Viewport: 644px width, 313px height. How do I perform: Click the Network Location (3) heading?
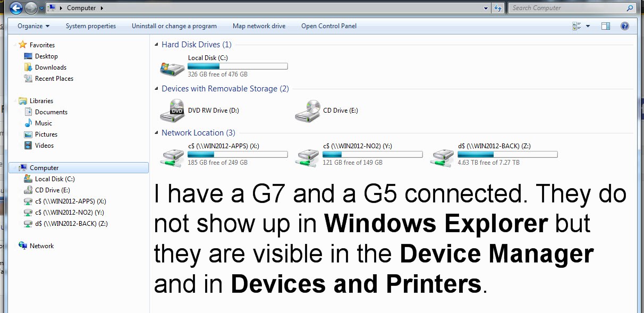[198, 133]
